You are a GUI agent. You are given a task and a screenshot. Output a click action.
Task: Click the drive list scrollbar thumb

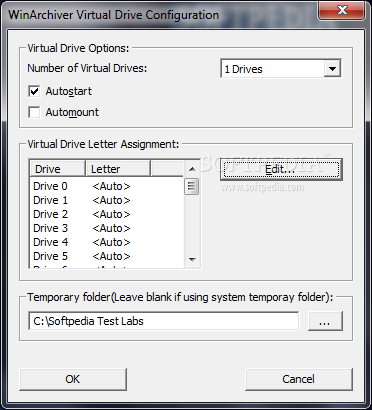coord(192,186)
